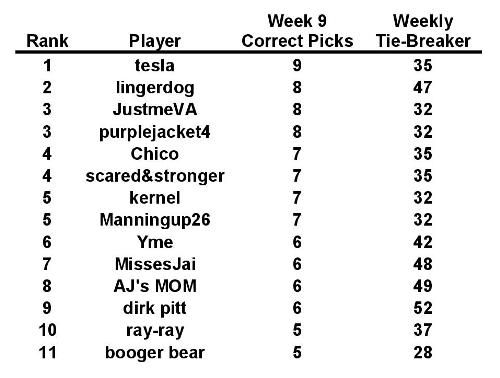Image resolution: width=500 pixels, height=378 pixels.
Task: Select dirk pitt in the list
Action: tap(155, 309)
